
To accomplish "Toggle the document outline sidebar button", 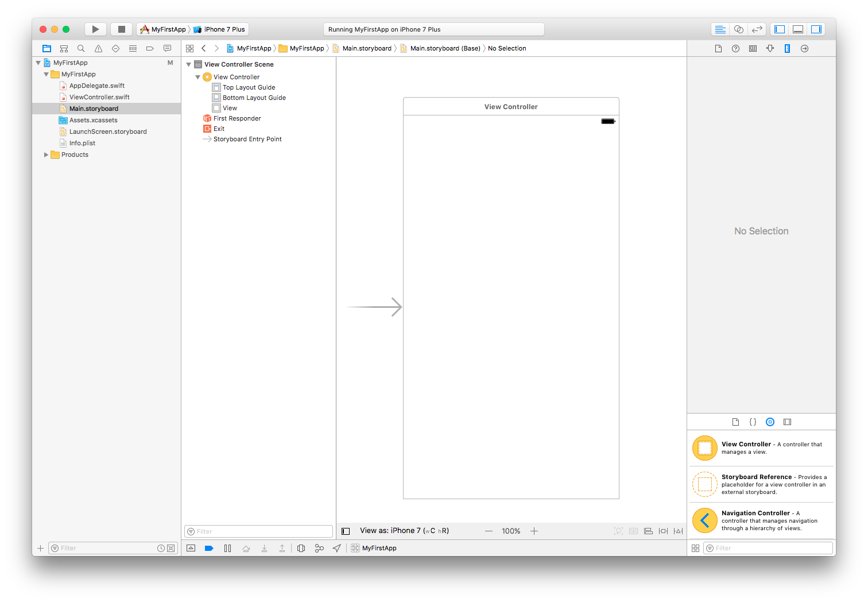I will [346, 531].
